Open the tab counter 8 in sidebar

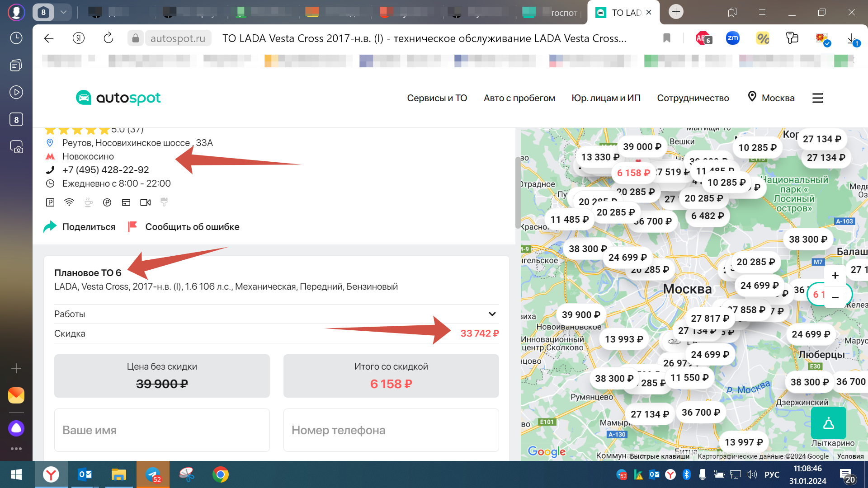[16, 120]
